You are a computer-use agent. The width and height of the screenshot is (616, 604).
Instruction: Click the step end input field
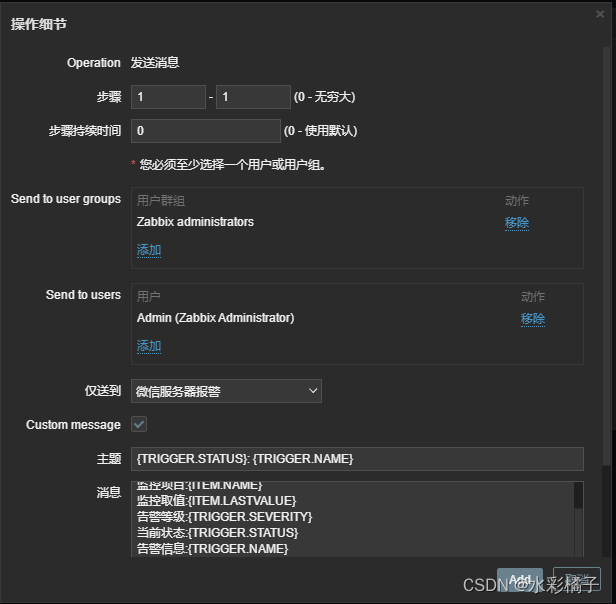[x=253, y=97]
